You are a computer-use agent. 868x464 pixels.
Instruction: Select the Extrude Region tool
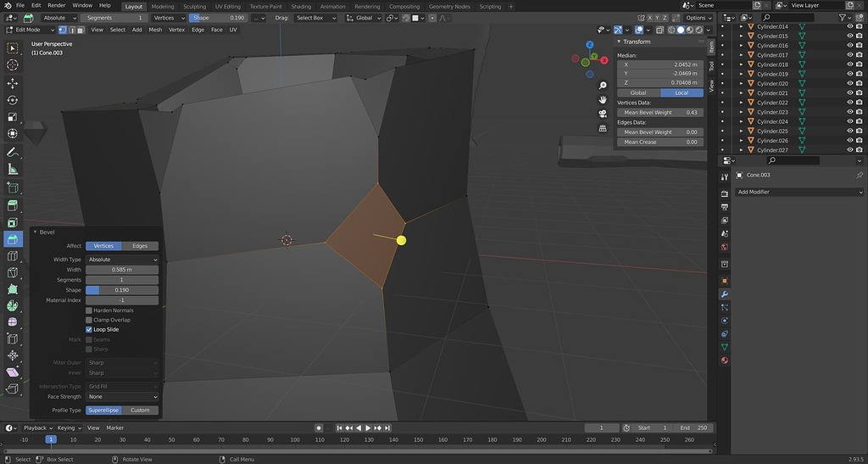tap(12, 205)
